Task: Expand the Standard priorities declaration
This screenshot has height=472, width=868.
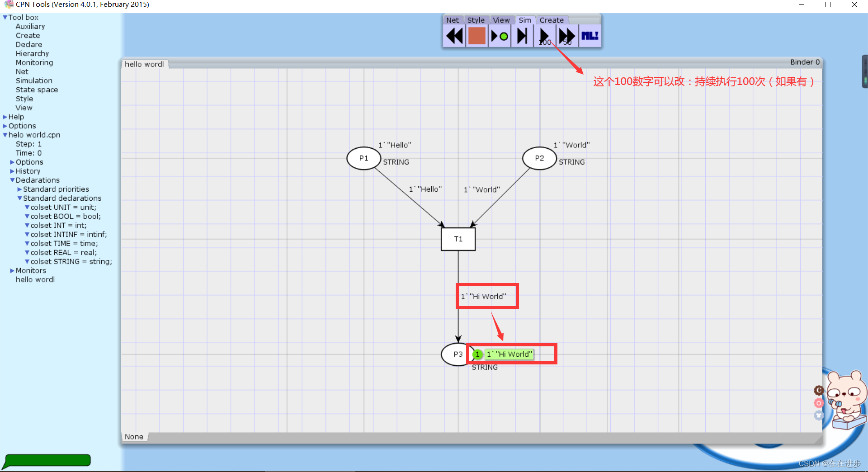Action: point(20,189)
